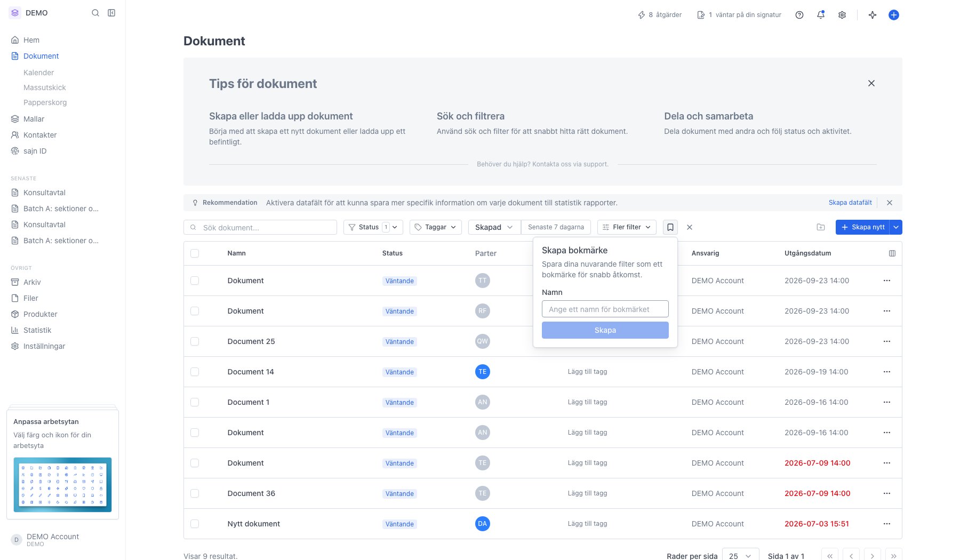Open Mallar in the sidebar

click(34, 119)
